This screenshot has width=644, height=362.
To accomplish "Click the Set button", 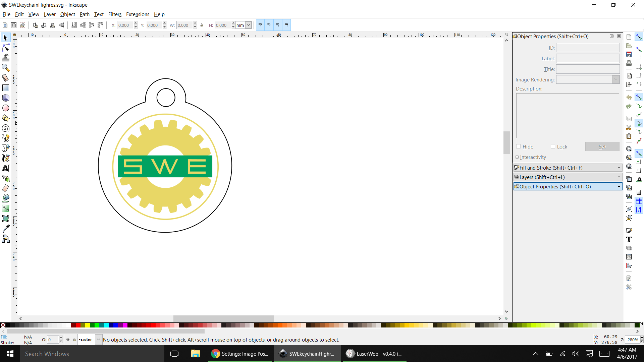I will tap(602, 146).
